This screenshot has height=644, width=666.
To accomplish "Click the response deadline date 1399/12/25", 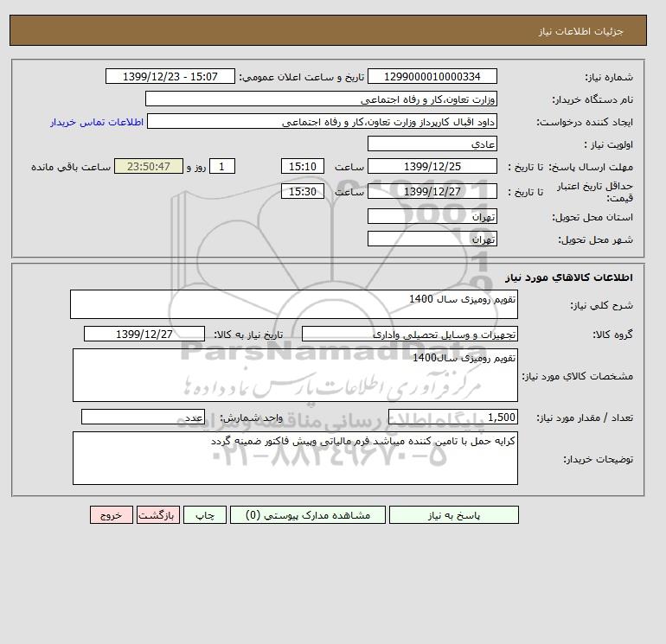I will (x=432, y=167).
